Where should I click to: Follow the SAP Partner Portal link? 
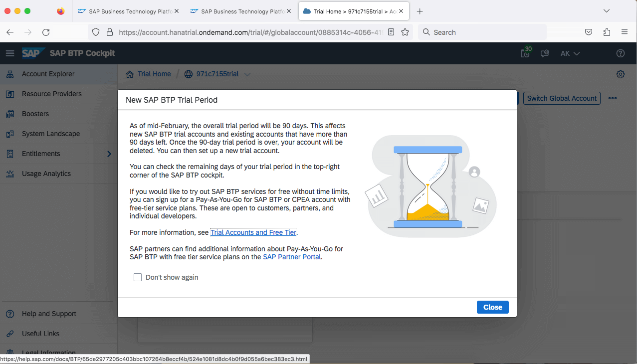click(x=292, y=257)
